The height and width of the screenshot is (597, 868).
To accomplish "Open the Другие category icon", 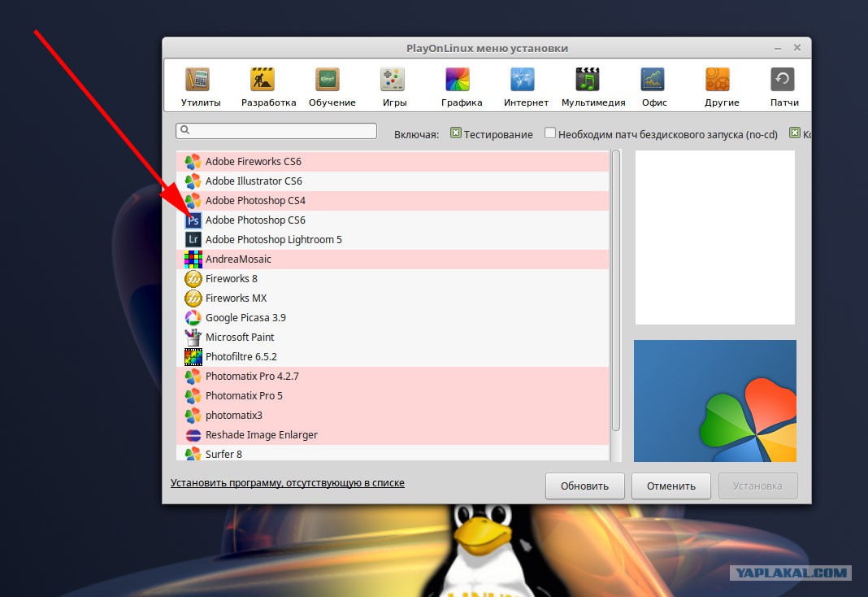I will coord(718,80).
